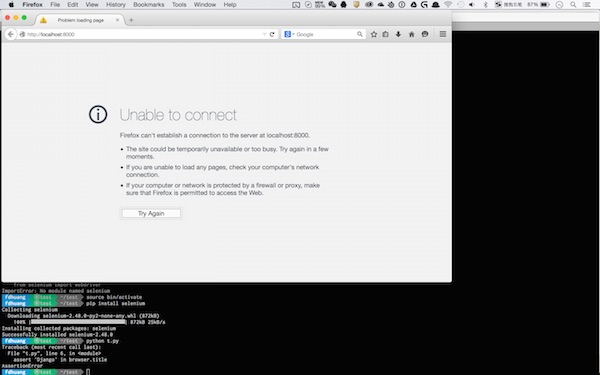Open the Tools menu
This screenshot has height=375, width=600.
coord(179,5)
